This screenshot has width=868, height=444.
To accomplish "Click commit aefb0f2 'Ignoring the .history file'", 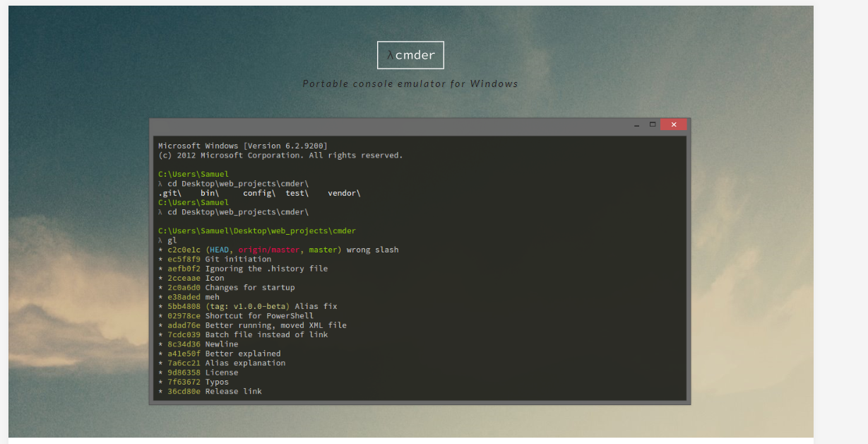I will pyautogui.click(x=243, y=269).
